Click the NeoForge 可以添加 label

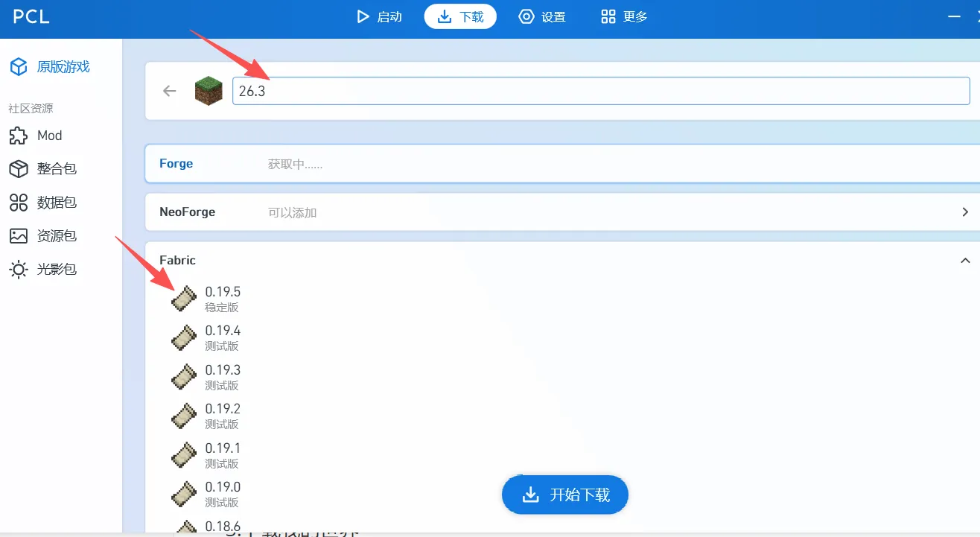pyautogui.click(x=293, y=213)
